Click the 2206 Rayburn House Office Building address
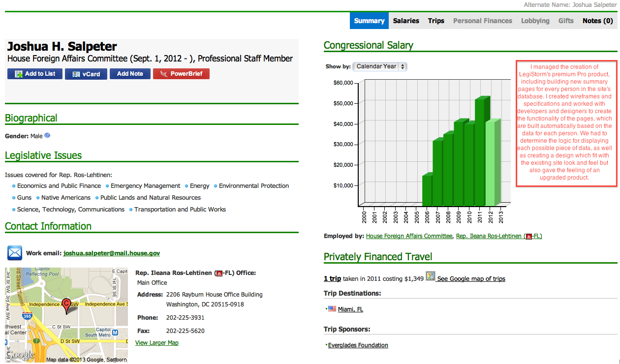620x364 pixels. pos(215,295)
